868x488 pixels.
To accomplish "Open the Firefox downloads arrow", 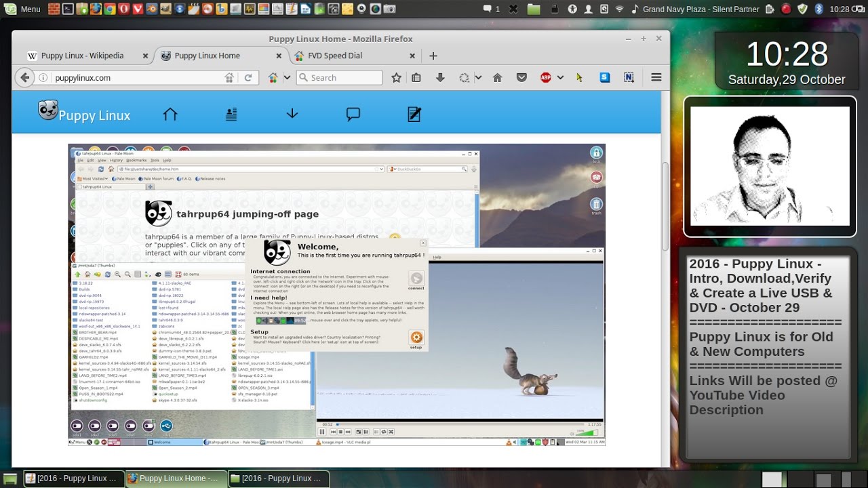I will pos(440,77).
